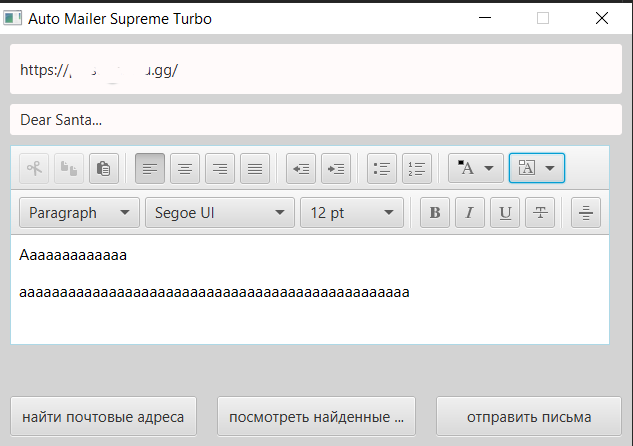
Task: Open the Paragraph format dropdown
Action: [x=79, y=213]
